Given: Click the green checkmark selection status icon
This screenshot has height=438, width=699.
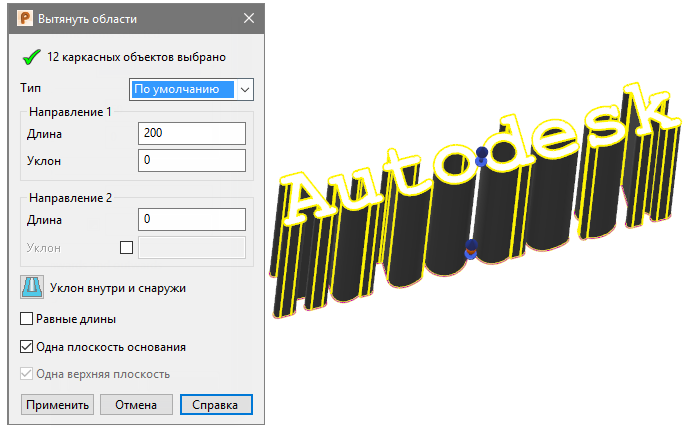Looking at the screenshot, I should point(31,57).
